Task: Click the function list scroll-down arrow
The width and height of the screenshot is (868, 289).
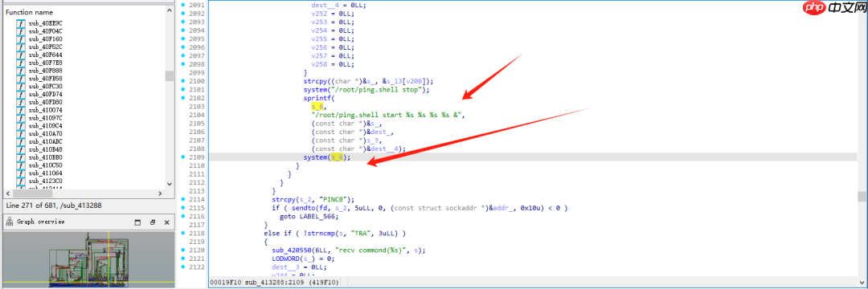Action: click(170, 184)
